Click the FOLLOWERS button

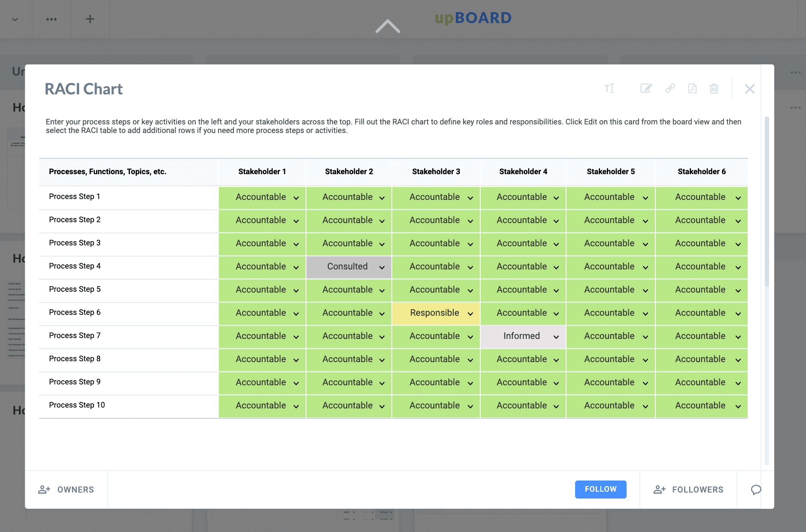pyautogui.click(x=688, y=490)
